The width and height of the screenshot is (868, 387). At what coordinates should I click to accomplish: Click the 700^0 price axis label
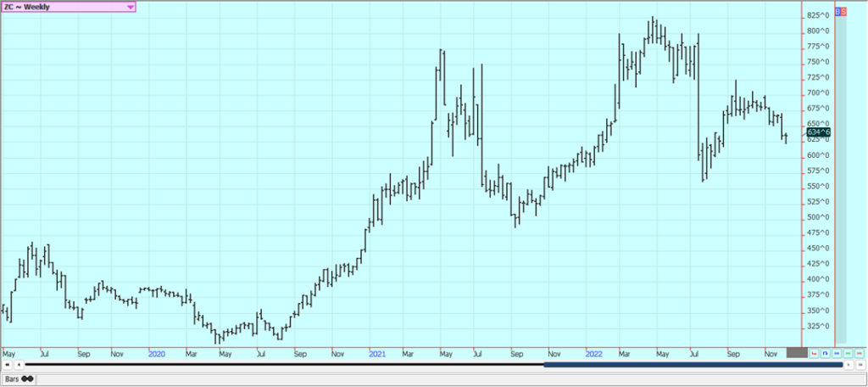pos(818,93)
